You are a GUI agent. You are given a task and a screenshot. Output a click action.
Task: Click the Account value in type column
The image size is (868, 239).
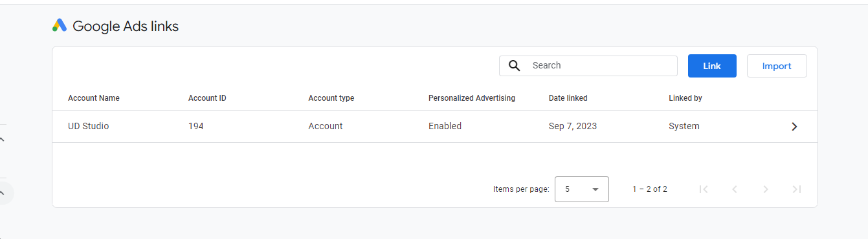(326, 127)
